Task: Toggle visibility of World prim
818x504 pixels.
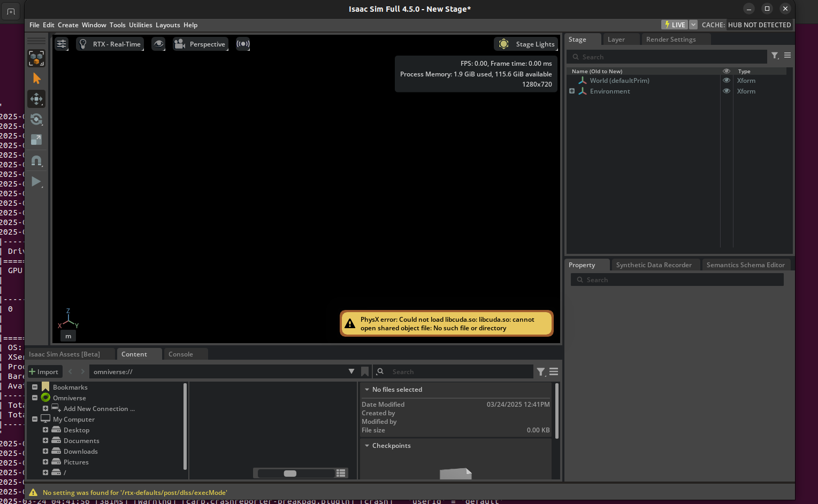Action: coord(727,81)
